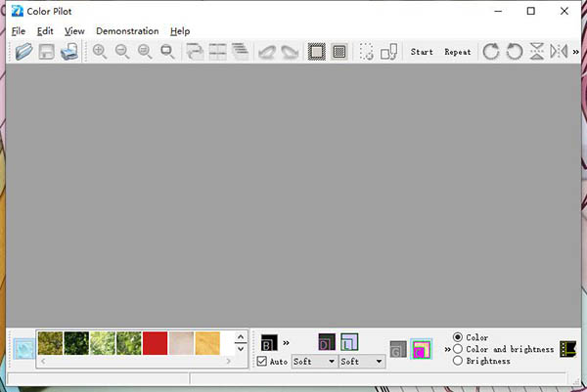
Task: Click the Zoom in magnifier icon
Action: [100, 52]
